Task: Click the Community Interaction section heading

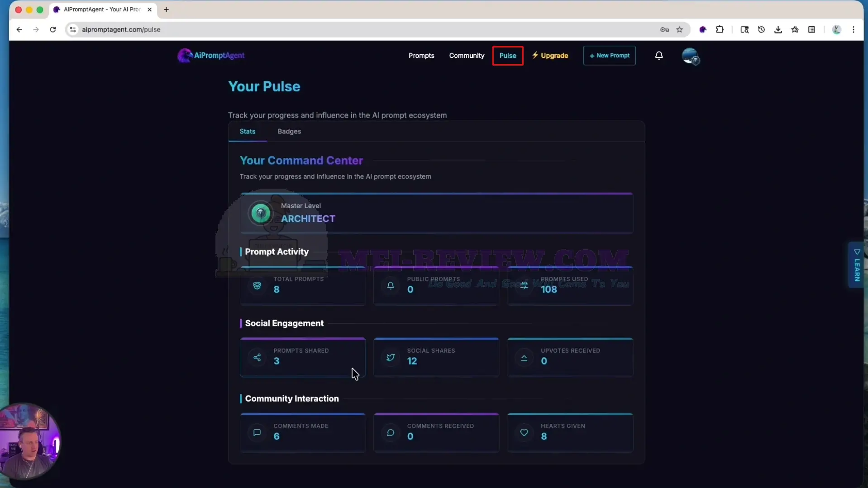Action: 292,398
